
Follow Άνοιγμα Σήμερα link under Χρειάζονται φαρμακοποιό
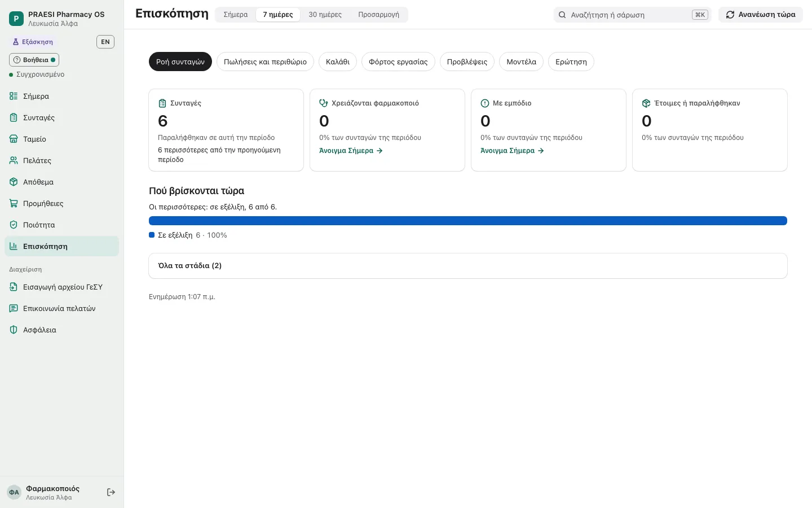click(351, 151)
